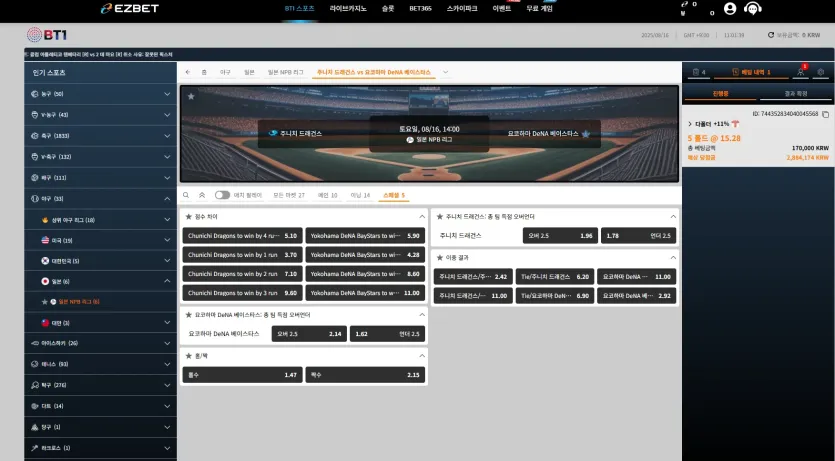Screen dimensions: 835x461
Task: Click the BT1 logo
Action: (x=47, y=35)
